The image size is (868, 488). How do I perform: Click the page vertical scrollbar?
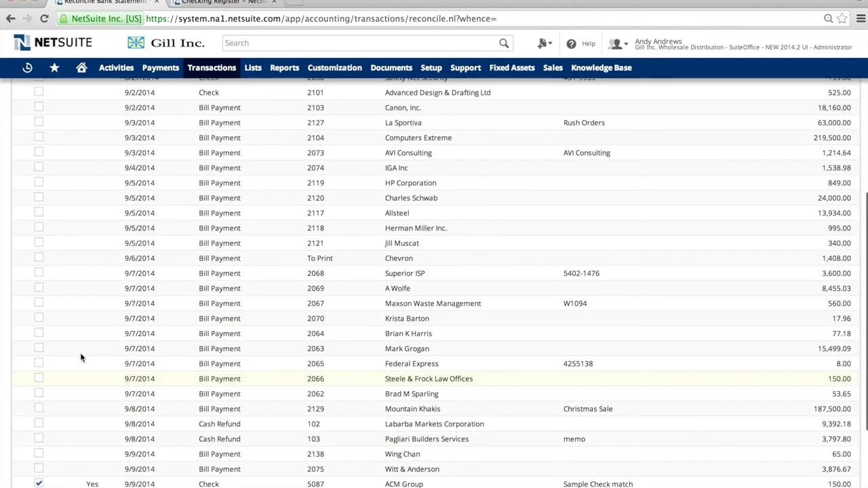tap(864, 310)
